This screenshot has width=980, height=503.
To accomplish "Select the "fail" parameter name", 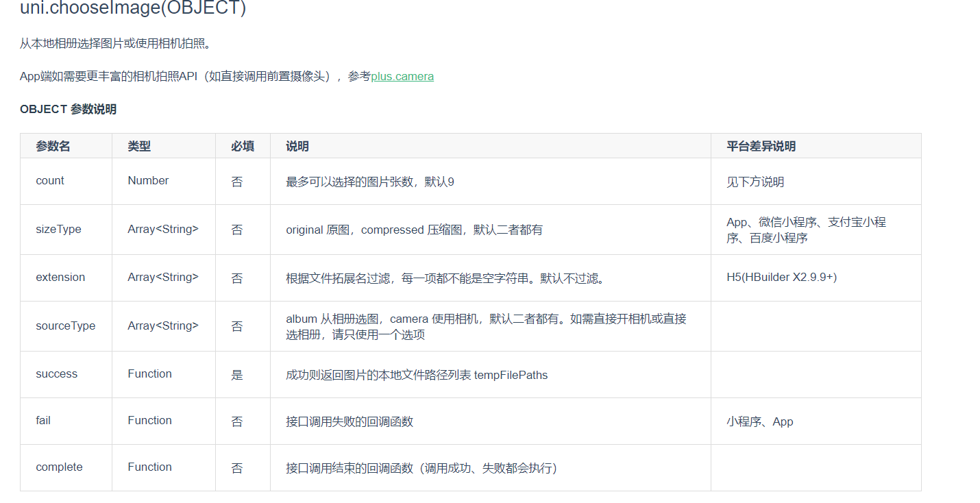I will tap(43, 421).
